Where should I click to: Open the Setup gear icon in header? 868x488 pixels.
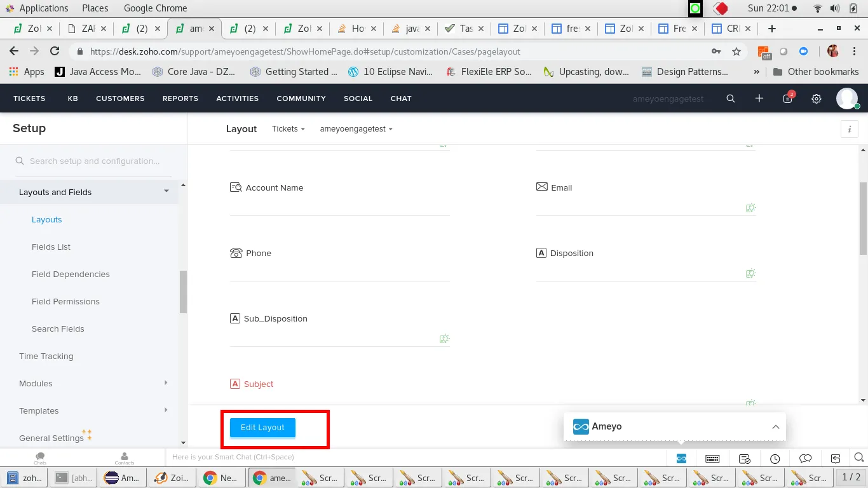click(817, 98)
